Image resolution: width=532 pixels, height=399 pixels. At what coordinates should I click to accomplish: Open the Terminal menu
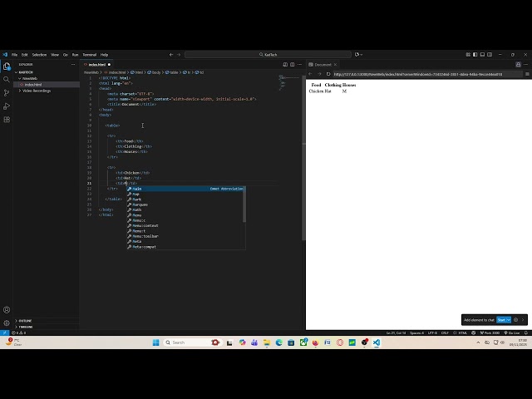[90, 54]
